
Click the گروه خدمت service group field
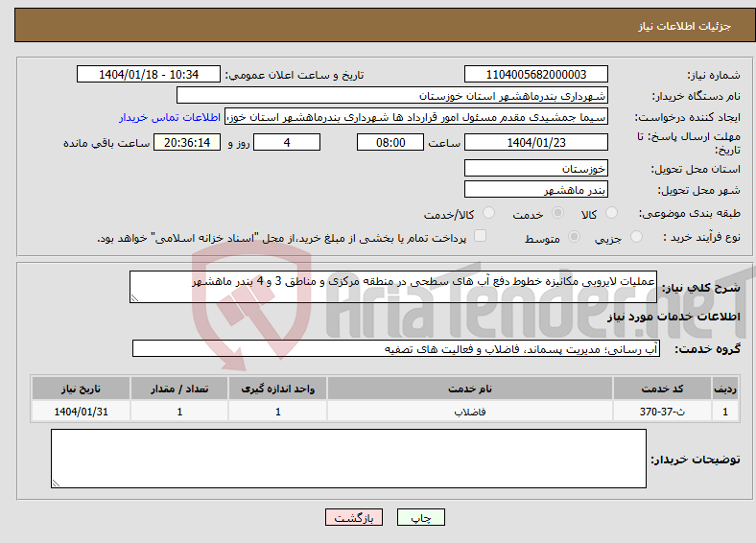click(x=396, y=348)
